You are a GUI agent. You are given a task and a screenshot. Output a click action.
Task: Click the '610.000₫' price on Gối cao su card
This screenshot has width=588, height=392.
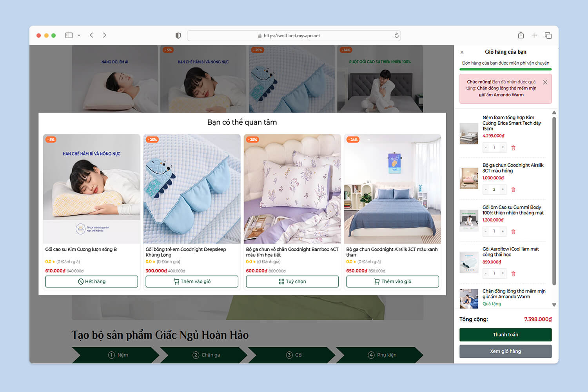(x=55, y=271)
